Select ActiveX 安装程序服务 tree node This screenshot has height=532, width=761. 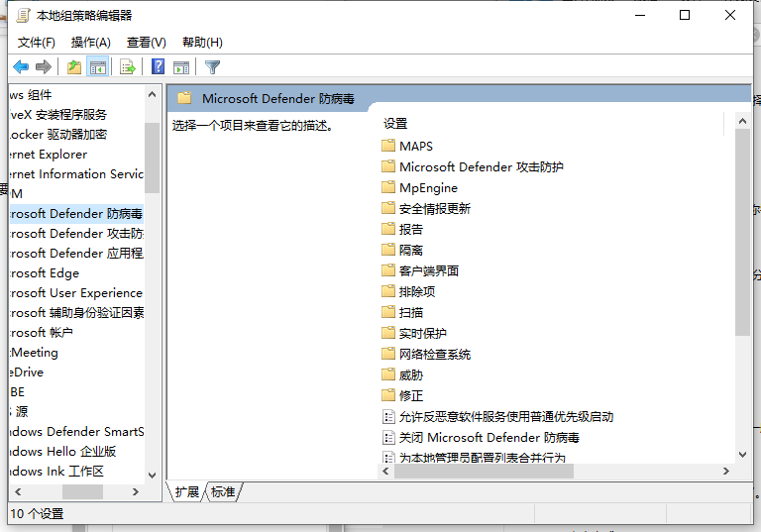[x=58, y=115]
